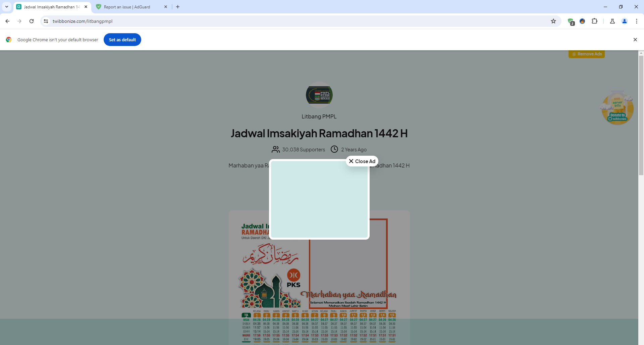Open the Chrome three-dot menu
Image resolution: width=644 pixels, height=345 pixels.
pyautogui.click(x=637, y=21)
